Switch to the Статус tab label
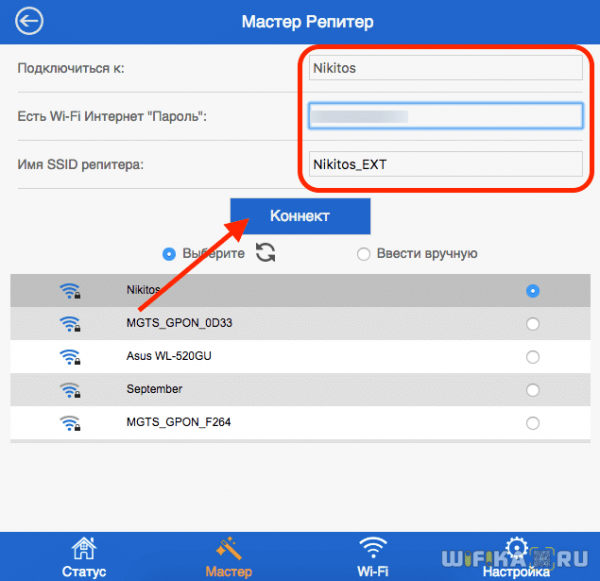 84,571
